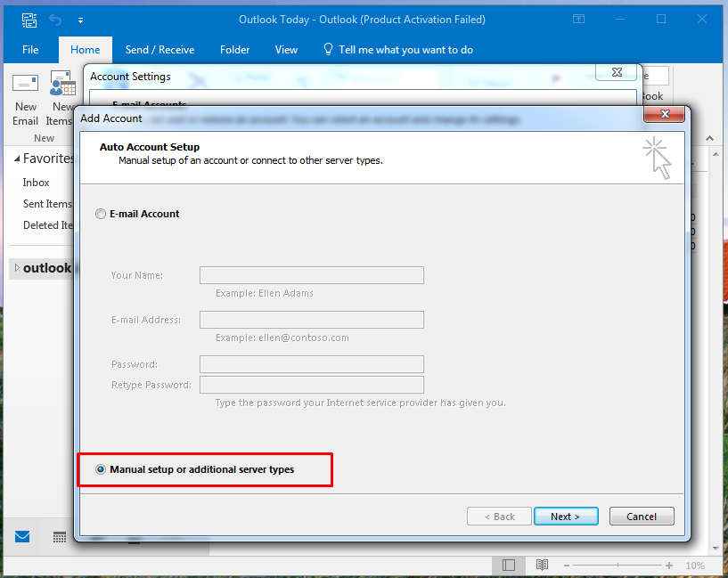Open the Mail view envelope icon
The height and width of the screenshot is (578, 728).
pyautogui.click(x=22, y=537)
